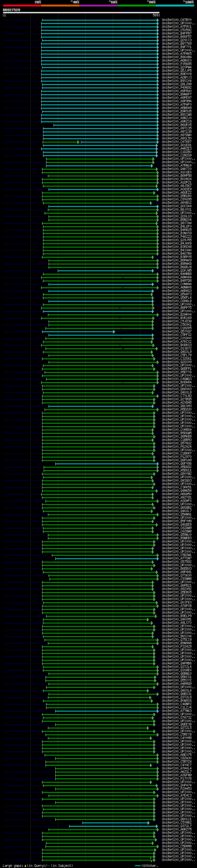The width and height of the screenshot is (197, 868).
Task: Click the green ~80% identity color segment
Action: tap(137, 6)
